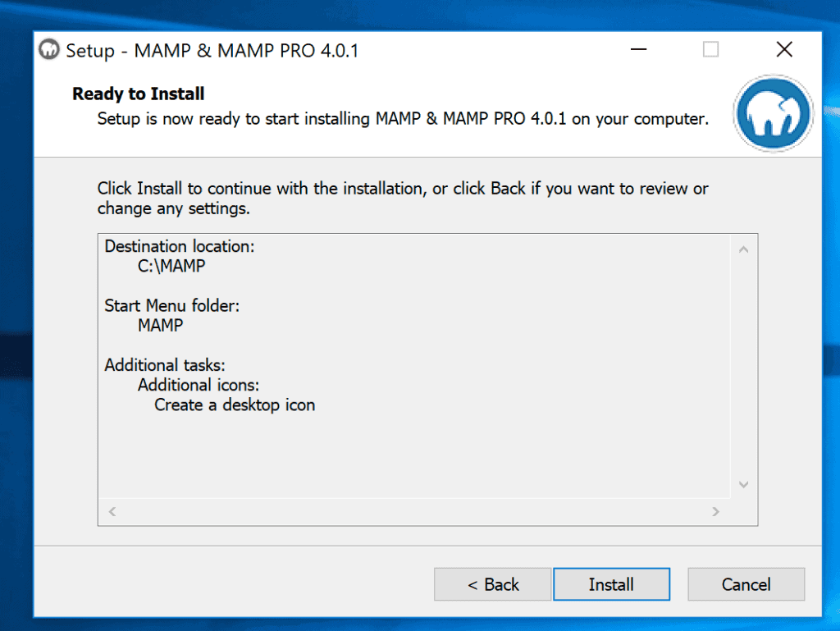
Task: Click the Install button
Action: (611, 584)
